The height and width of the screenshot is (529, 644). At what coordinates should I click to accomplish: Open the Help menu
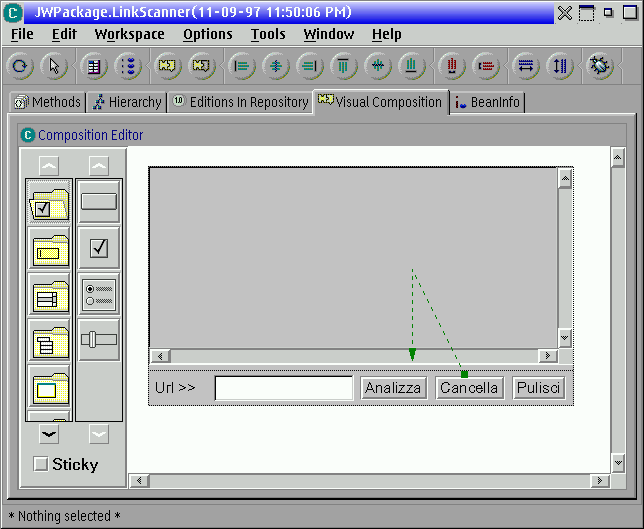click(x=386, y=34)
